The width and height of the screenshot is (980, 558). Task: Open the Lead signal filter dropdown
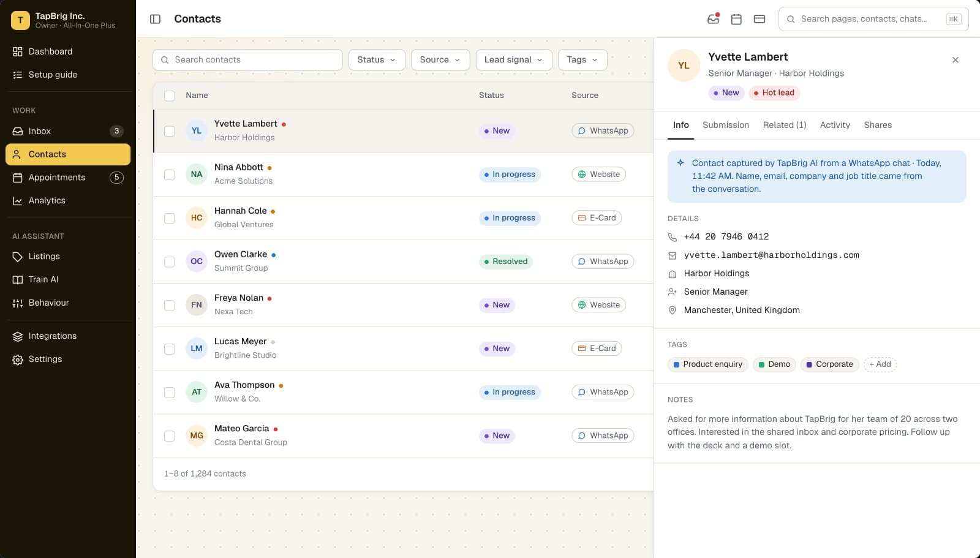[514, 60]
